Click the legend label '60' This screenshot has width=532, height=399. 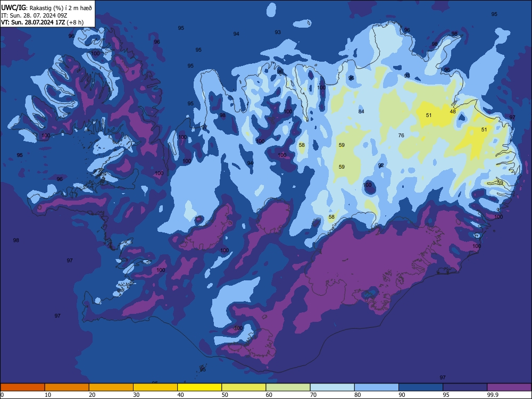click(269, 395)
